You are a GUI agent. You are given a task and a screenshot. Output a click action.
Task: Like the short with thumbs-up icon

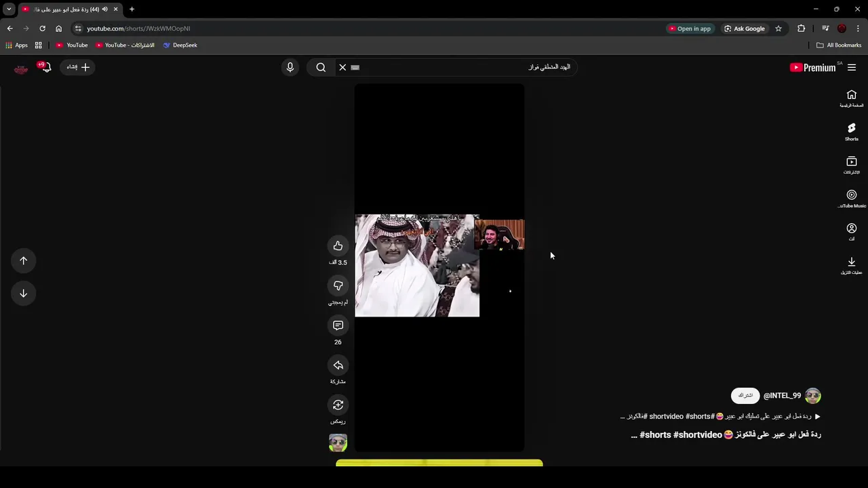coord(338,245)
